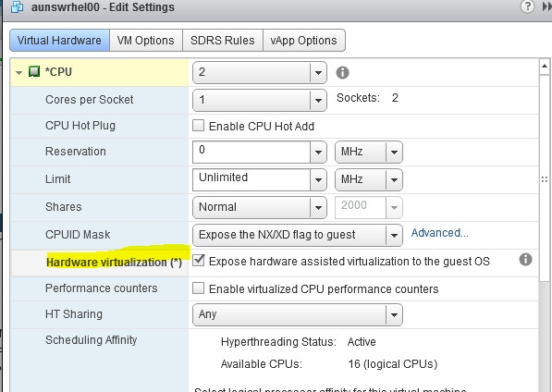The height and width of the screenshot is (392, 552).
Task: Open the Limit value dropdown arrow
Action: 318,179
